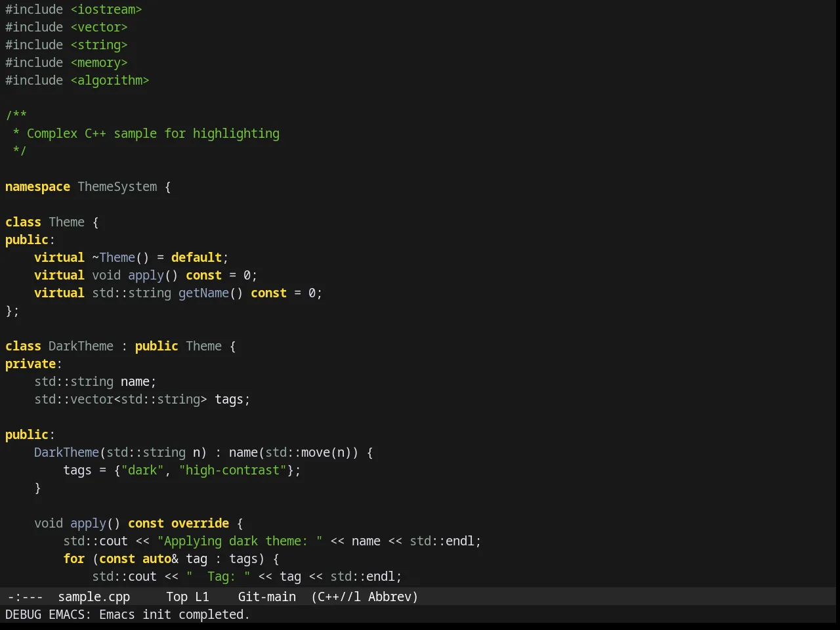Place cursor on '#include <string>' line

[66, 45]
